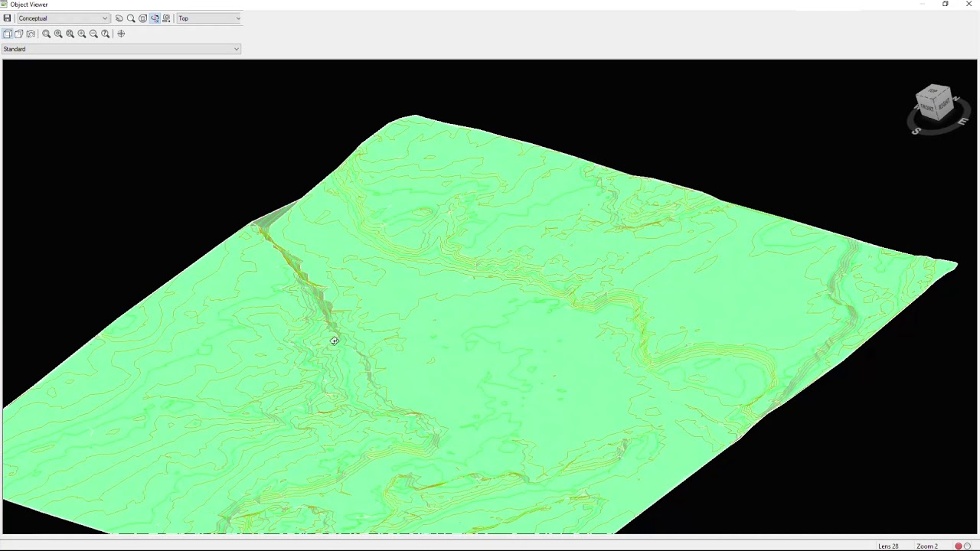Image resolution: width=980 pixels, height=551 pixels.
Task: Expand the Standard dropdown list
Action: click(x=121, y=49)
